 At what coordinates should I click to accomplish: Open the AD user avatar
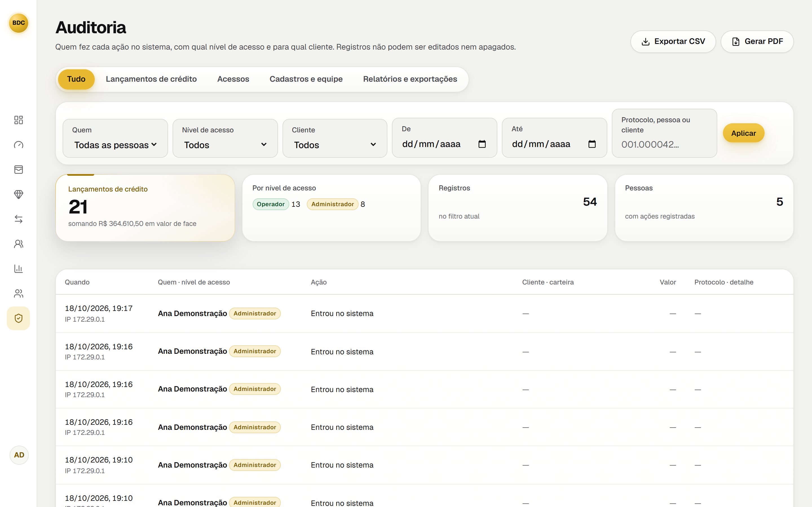click(x=19, y=455)
